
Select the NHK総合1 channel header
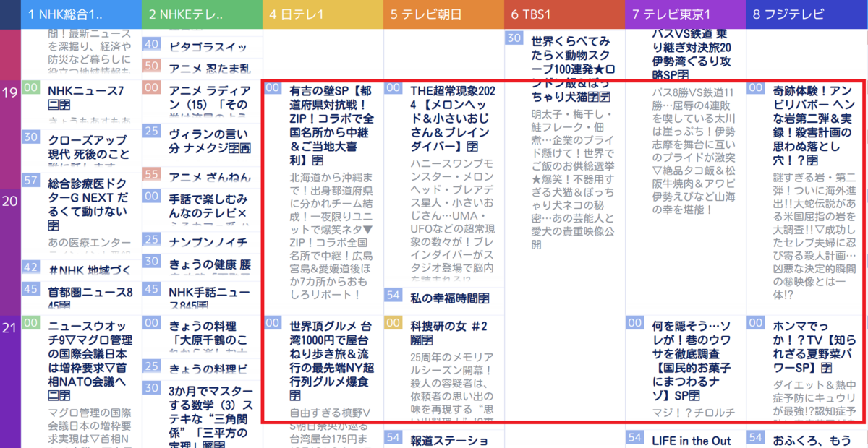(81, 14)
